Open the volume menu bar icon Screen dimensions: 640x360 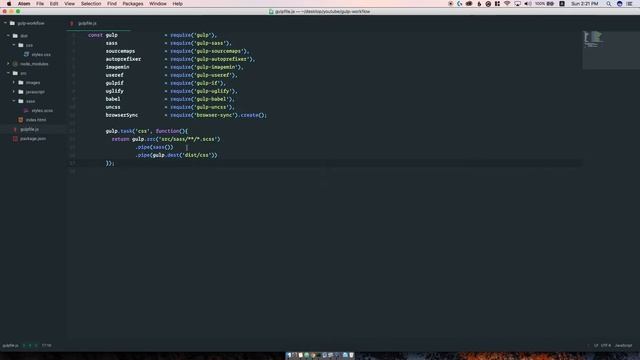527,4
